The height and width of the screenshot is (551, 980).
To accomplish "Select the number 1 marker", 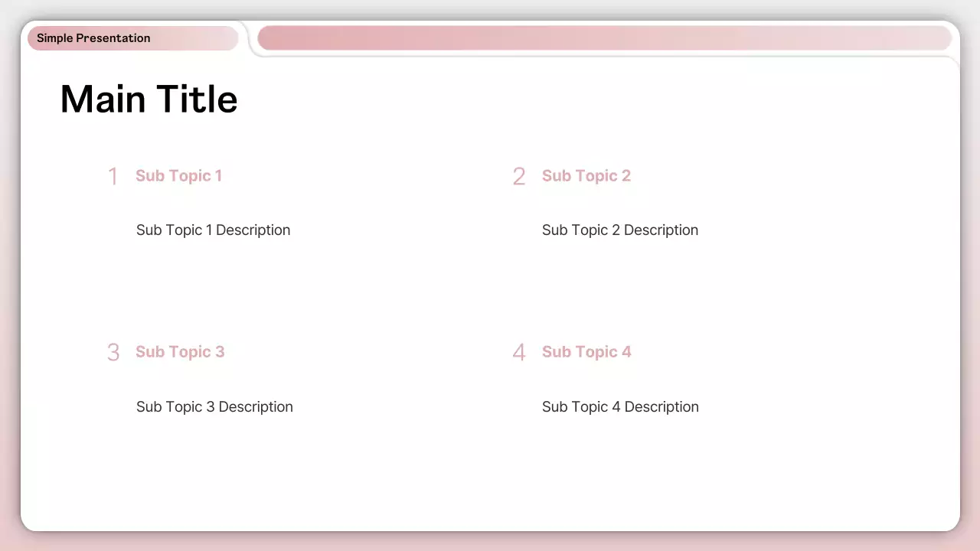I will click(113, 176).
